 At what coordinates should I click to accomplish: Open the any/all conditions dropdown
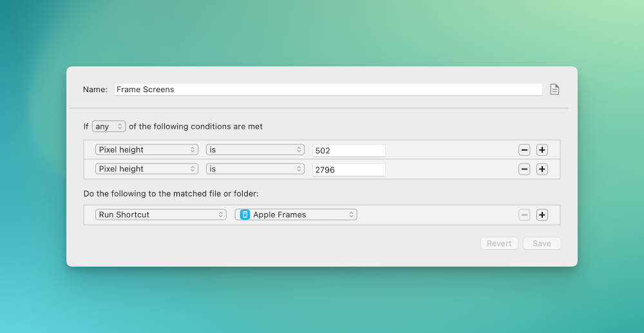(109, 126)
